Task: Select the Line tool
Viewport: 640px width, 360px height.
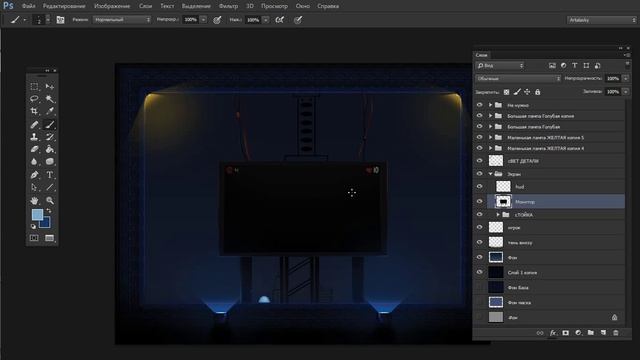Action: tap(50, 187)
